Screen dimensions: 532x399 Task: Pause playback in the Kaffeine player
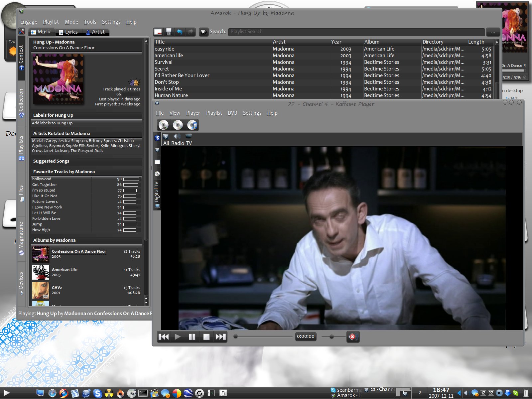(x=192, y=337)
